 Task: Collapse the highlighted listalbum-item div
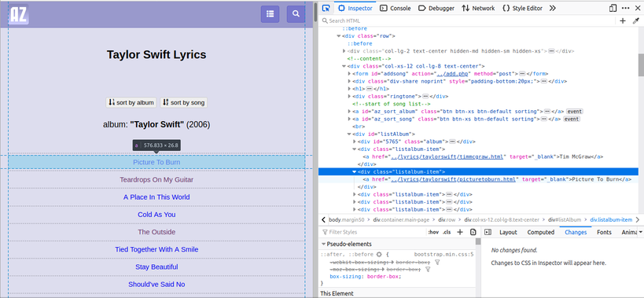[x=355, y=172]
